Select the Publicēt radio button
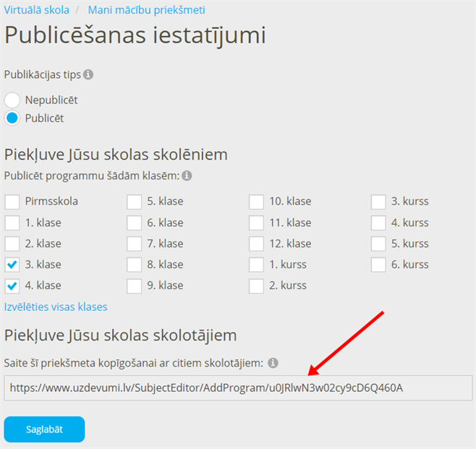Viewport: 476px width, 449px height. pyautogui.click(x=12, y=118)
